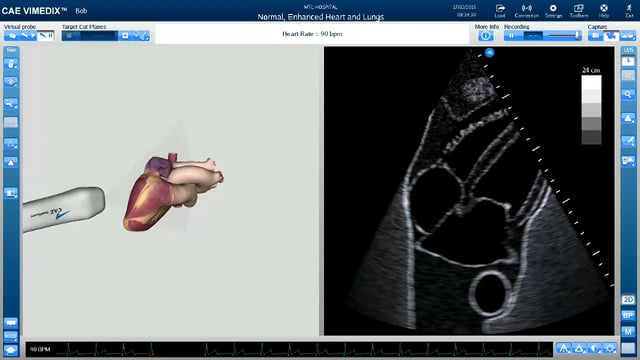Select the zoom magnifier tool in US sidebar

pos(628,94)
